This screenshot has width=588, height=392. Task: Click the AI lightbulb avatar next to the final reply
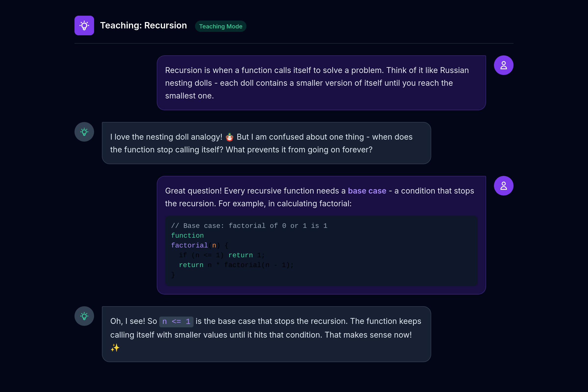(84, 316)
